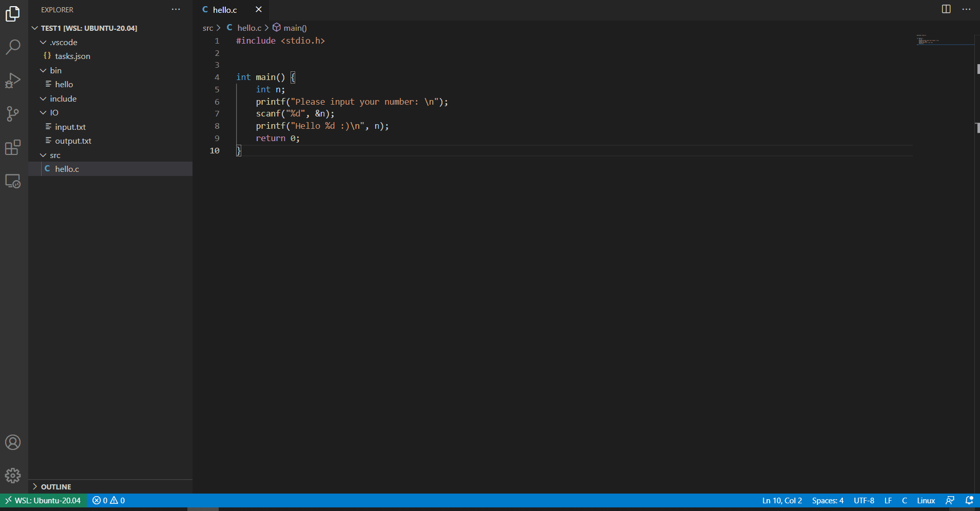980x511 pixels.
Task: Split the editor to the right
Action: pyautogui.click(x=946, y=9)
